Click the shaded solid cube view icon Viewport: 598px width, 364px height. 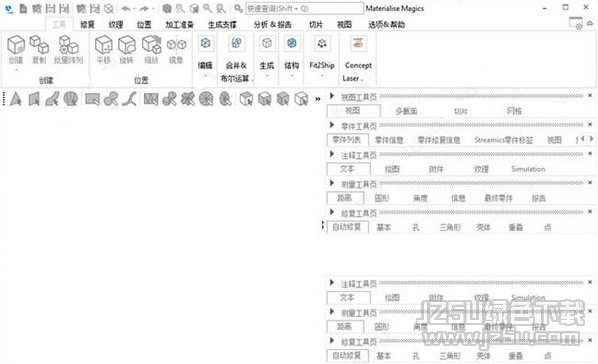pyautogui.click(x=166, y=8)
